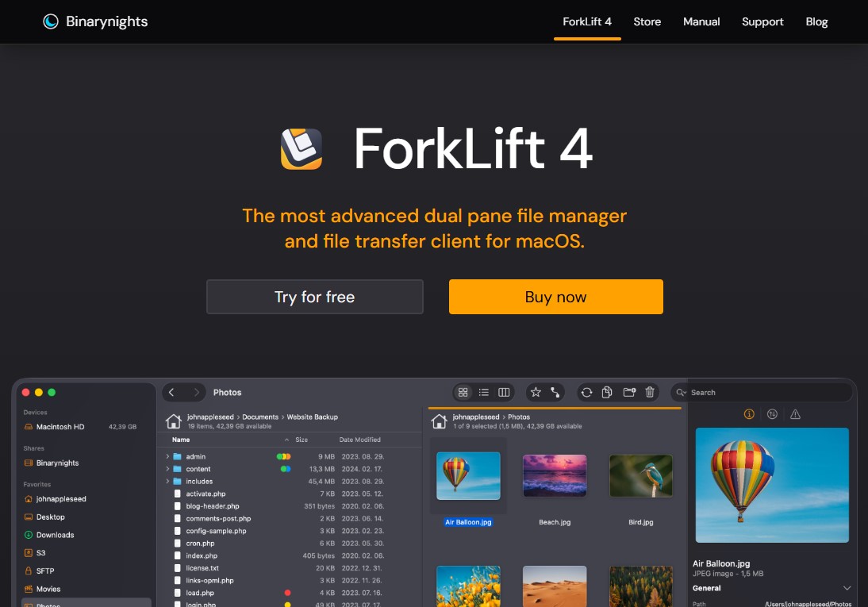
Task: Select Bird.jpg thumbnail
Action: pos(641,476)
